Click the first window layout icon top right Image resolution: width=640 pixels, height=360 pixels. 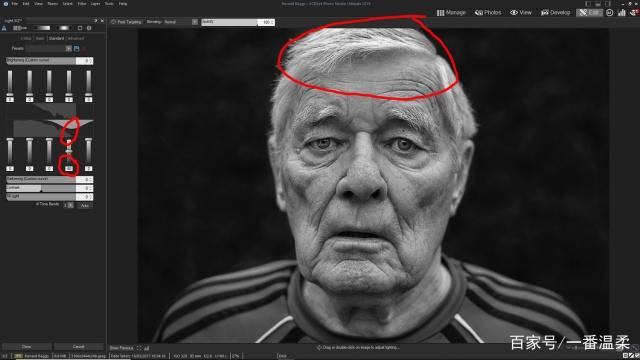pos(588,4)
